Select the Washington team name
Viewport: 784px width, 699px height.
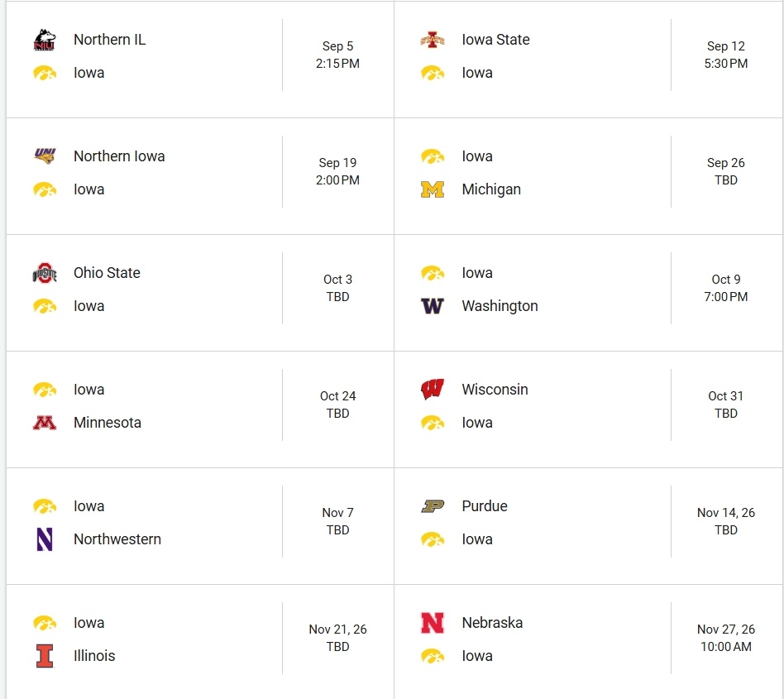pyautogui.click(x=500, y=306)
